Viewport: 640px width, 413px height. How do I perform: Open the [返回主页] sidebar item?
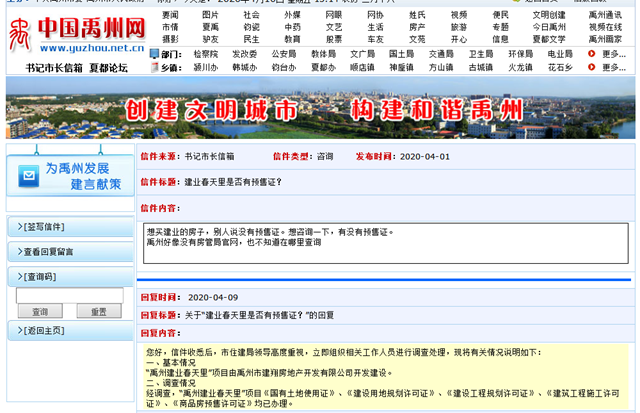(x=70, y=331)
